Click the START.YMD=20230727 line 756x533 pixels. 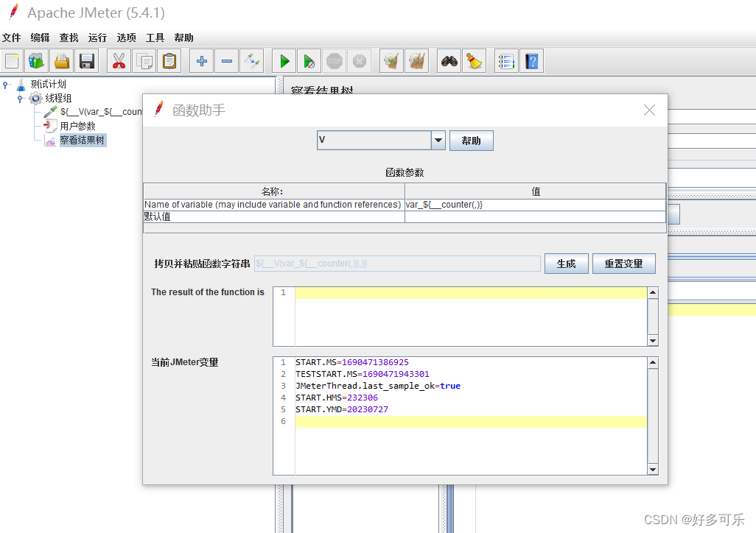(342, 409)
